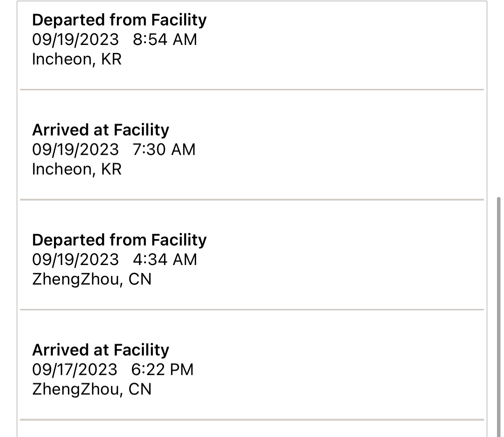Click ZhengZhou, CN under the 6:22 PM entry
This screenshot has height=437, width=504.
point(92,389)
